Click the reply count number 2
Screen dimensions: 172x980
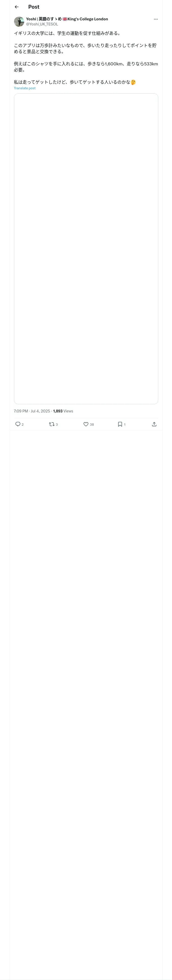tap(23, 425)
